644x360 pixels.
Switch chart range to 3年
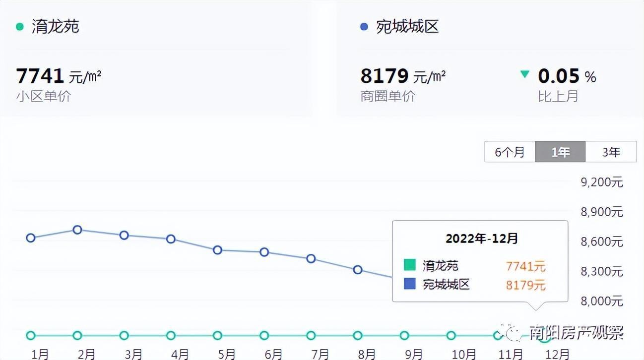click(611, 152)
